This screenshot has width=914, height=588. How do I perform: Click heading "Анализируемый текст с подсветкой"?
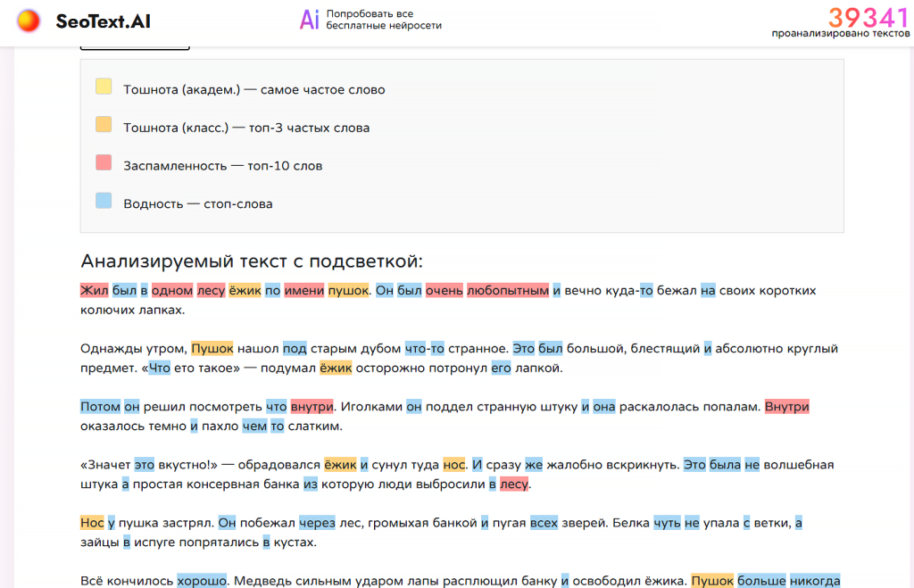[x=251, y=261]
